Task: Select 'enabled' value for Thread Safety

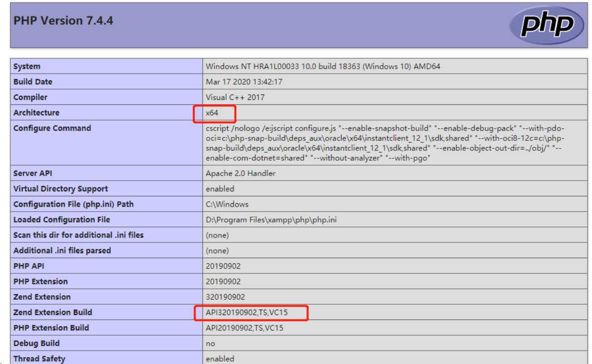Action: [220, 359]
